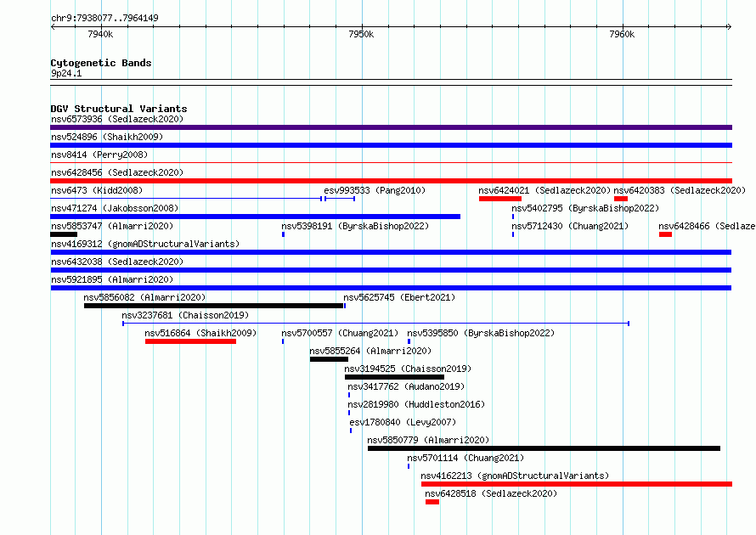Open nsv6428456 (Sedlazeck2020) variant label

pyautogui.click(x=117, y=172)
